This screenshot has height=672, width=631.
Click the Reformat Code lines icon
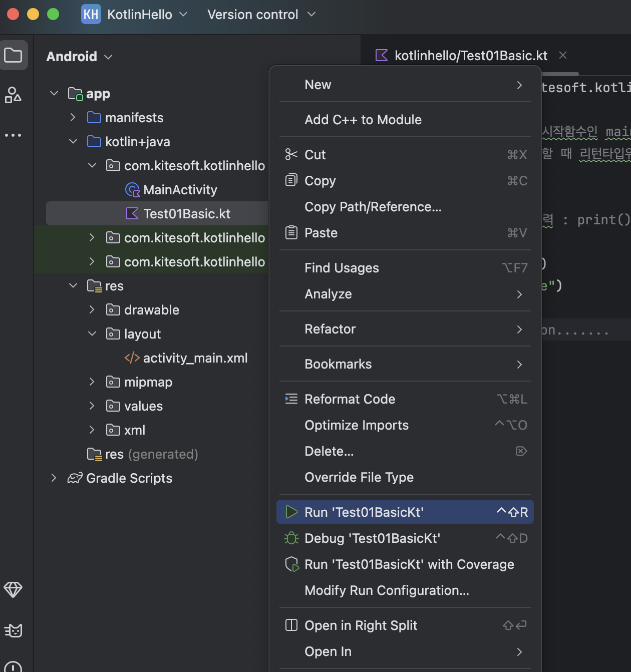(291, 399)
